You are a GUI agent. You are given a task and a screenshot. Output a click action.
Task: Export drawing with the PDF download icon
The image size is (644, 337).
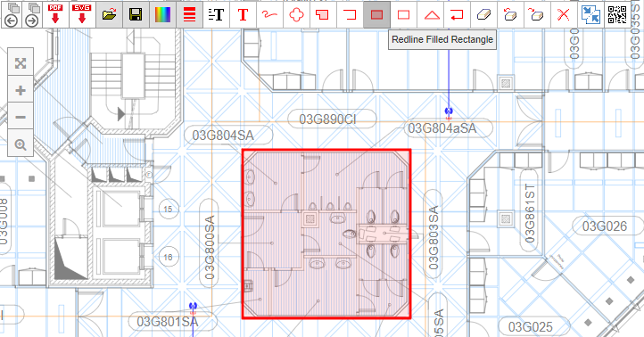[x=55, y=14]
